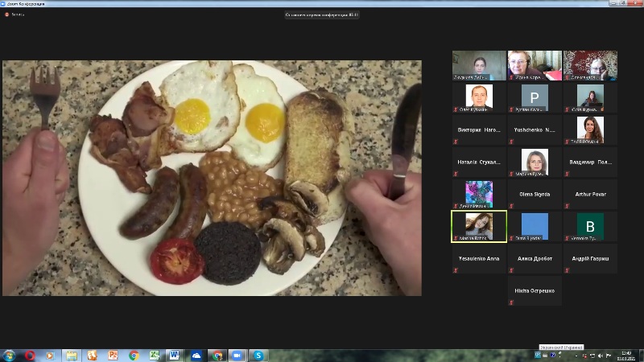The image size is (644, 362).
Task: Click the shared breakfast plate video
Action: (212, 178)
